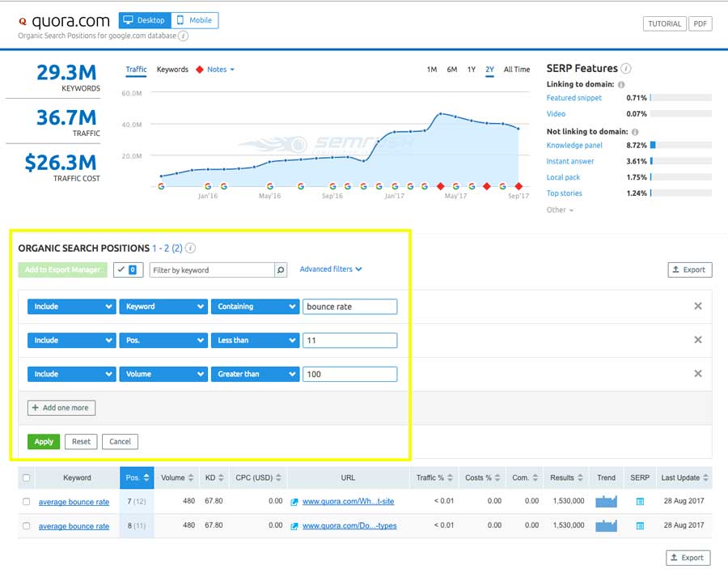Click the SERP Features info icon

coord(626,68)
